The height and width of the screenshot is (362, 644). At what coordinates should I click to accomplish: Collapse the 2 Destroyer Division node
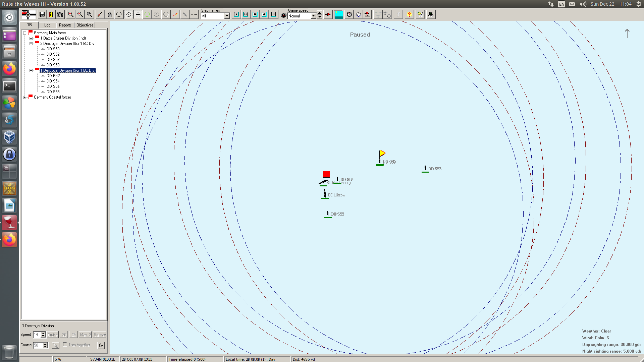[31, 44]
